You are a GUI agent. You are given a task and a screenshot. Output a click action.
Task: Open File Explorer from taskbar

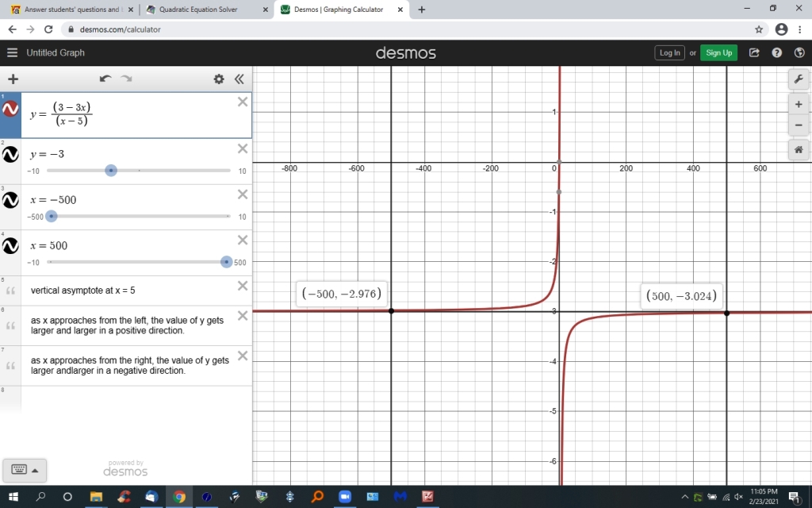[x=96, y=497]
